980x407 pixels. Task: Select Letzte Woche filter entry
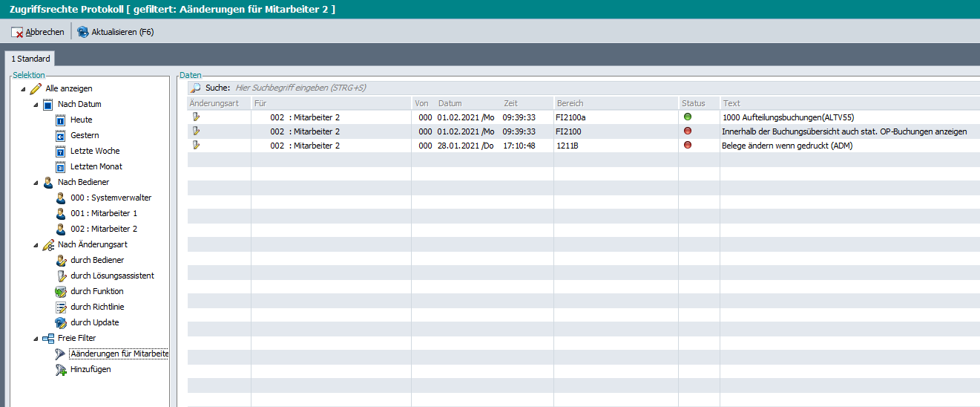click(95, 151)
